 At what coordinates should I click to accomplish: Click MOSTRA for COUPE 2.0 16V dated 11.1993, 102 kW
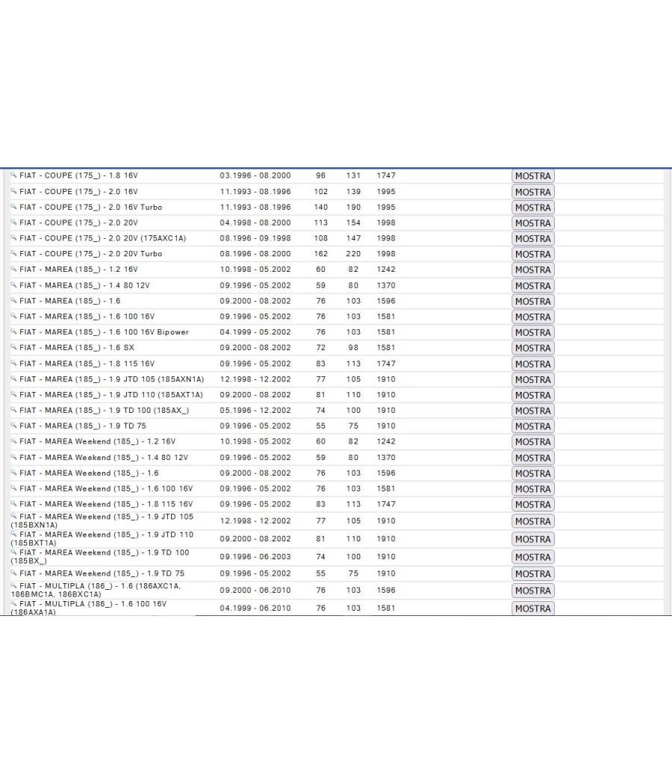[533, 192]
